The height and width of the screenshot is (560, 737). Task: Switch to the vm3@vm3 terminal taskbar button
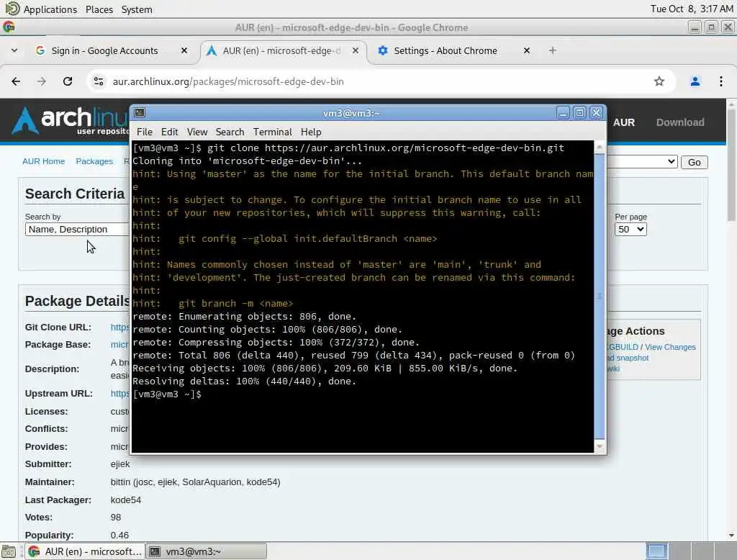[x=207, y=551]
